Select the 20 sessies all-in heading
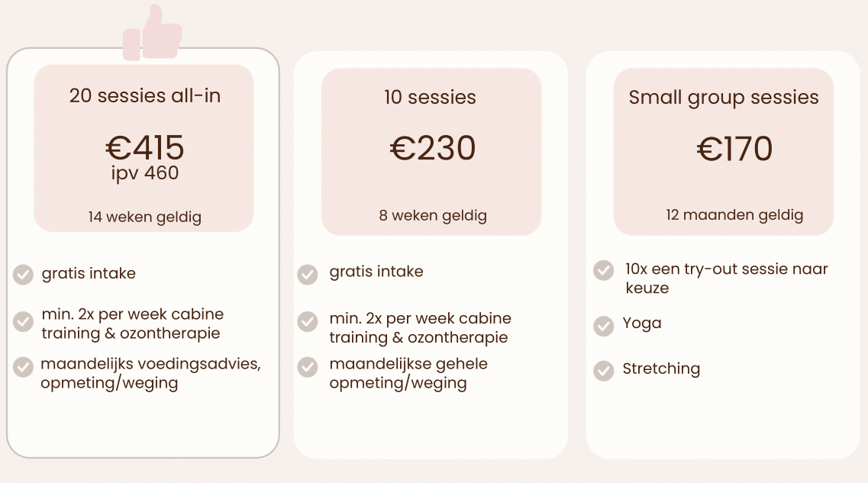The width and height of the screenshot is (868, 483). (144, 96)
